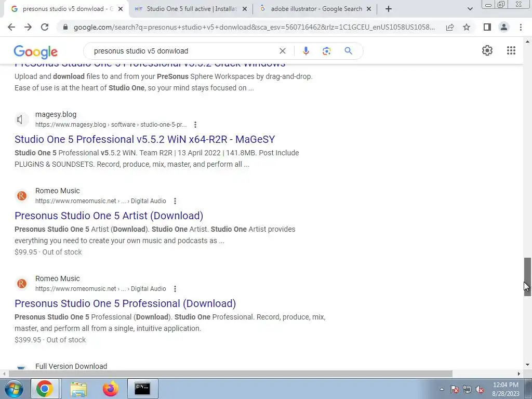Viewport: 532px width, 399px height.
Task: Reload the current page
Action: pyautogui.click(x=45, y=27)
